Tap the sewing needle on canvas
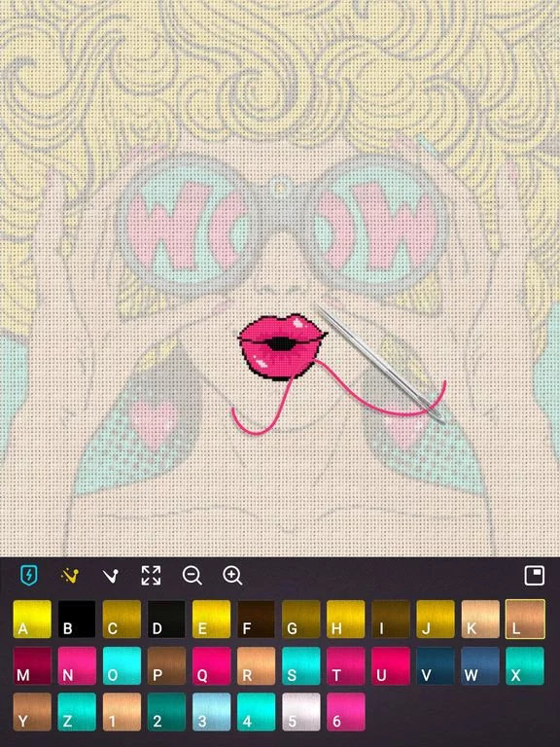The image size is (560, 747). [381, 365]
